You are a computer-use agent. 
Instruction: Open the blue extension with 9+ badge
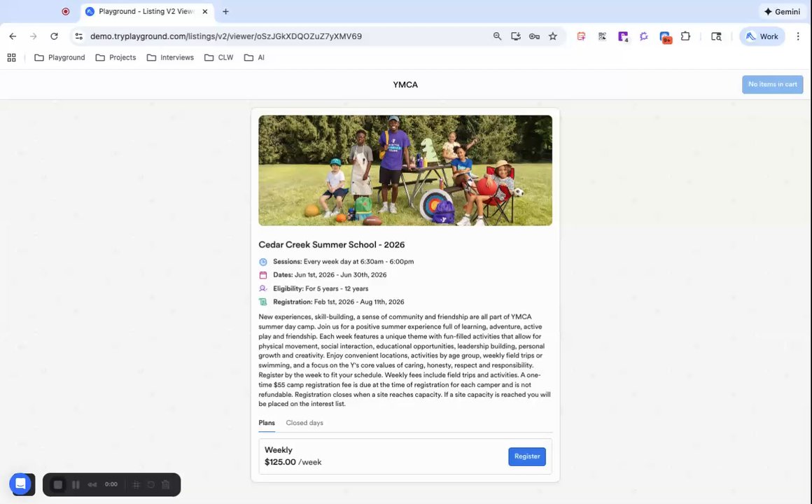(665, 37)
